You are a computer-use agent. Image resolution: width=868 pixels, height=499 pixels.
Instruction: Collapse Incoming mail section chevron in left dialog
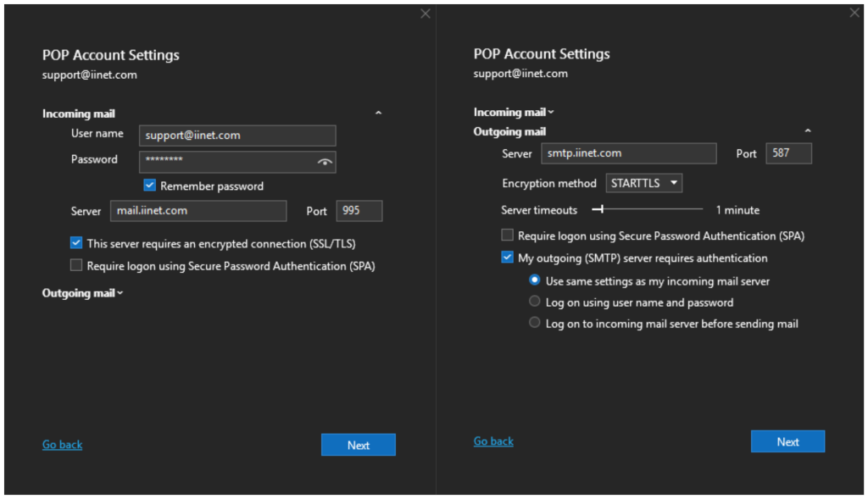378,113
